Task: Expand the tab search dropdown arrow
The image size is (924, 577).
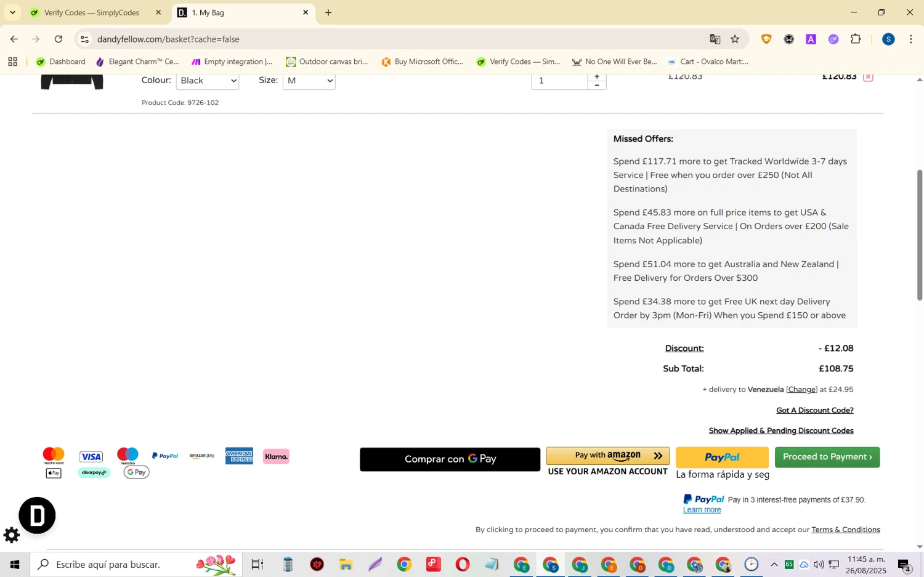Action: pos(12,12)
